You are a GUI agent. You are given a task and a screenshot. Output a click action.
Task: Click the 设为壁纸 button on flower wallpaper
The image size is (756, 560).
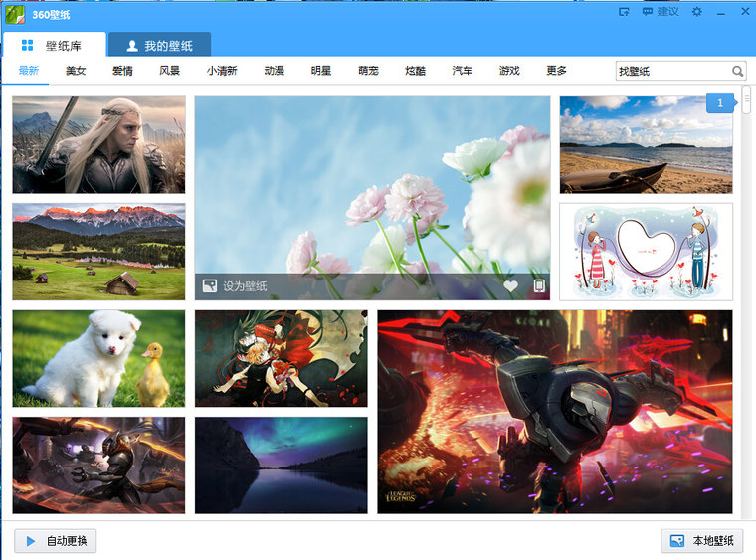click(x=236, y=286)
